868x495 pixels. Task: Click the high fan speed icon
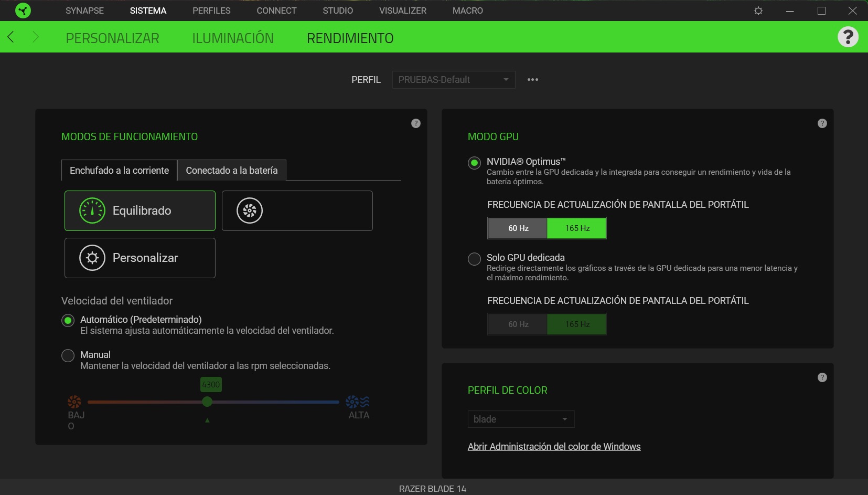pyautogui.click(x=358, y=402)
